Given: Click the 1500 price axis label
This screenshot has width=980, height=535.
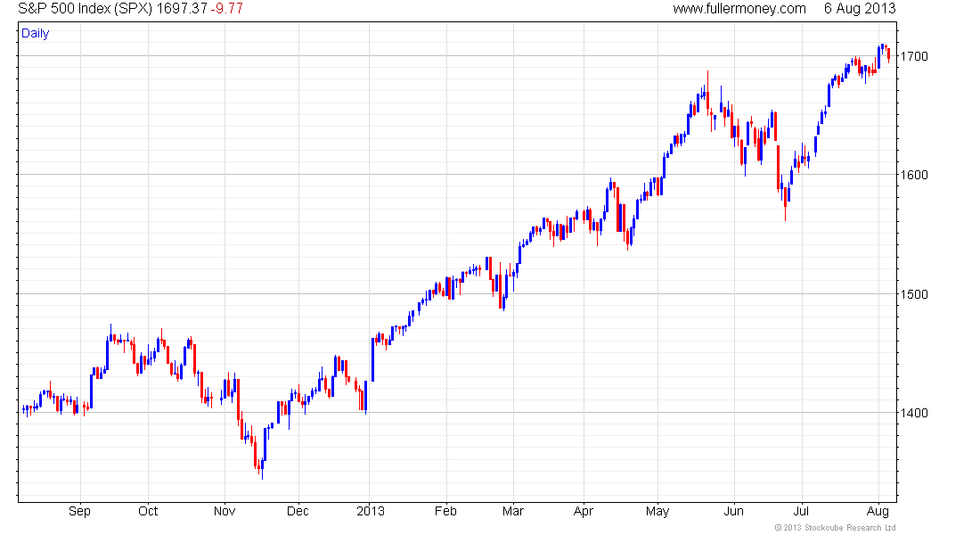Looking at the screenshot, I should pyautogui.click(x=914, y=294).
